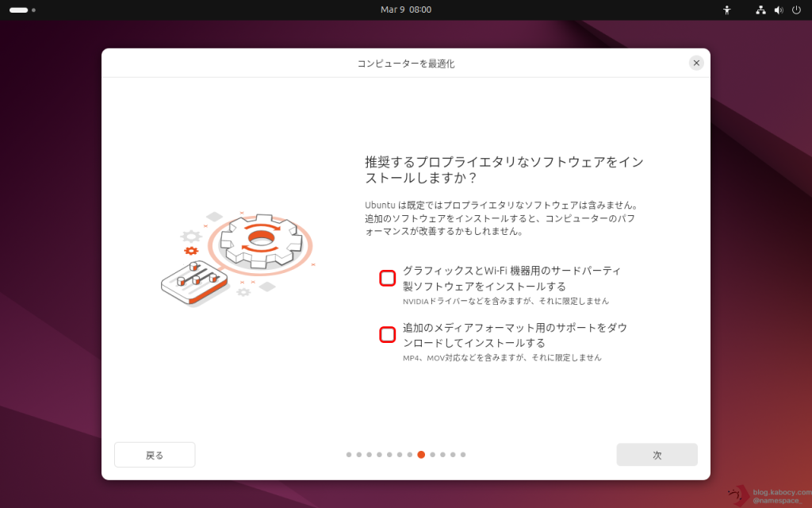Screen dimensions: 812x508
Task: Click the first page indicator dot
Action: (349, 455)
